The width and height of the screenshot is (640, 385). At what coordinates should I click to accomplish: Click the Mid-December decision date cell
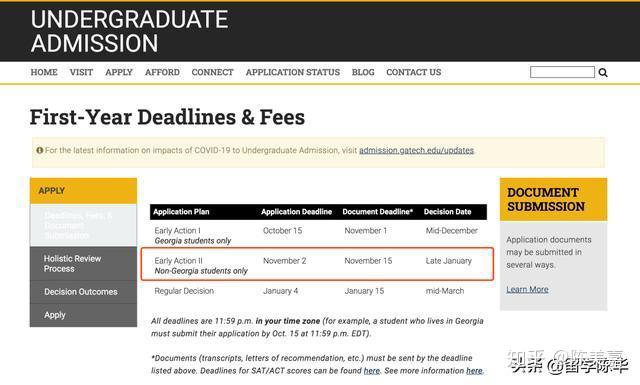[x=451, y=231]
